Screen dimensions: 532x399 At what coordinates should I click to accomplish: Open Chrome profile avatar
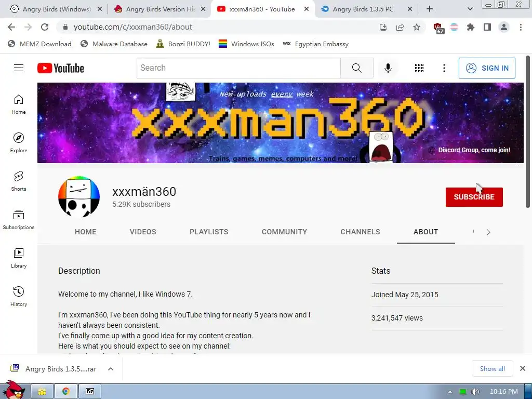pyautogui.click(x=504, y=27)
